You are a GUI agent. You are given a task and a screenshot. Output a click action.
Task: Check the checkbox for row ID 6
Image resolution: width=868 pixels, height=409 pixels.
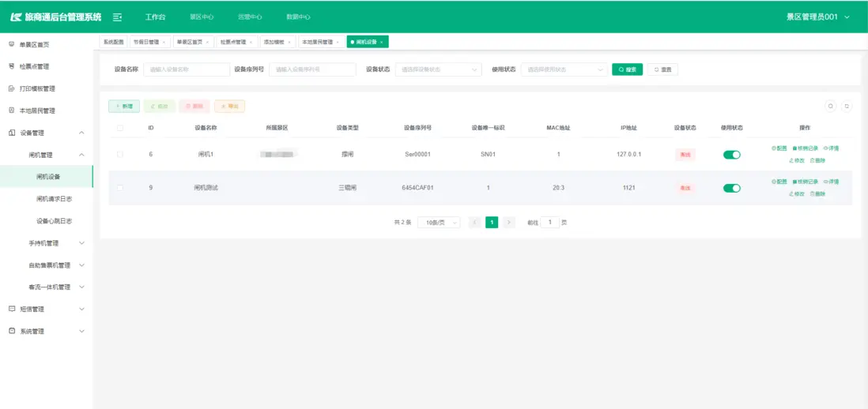pos(120,154)
